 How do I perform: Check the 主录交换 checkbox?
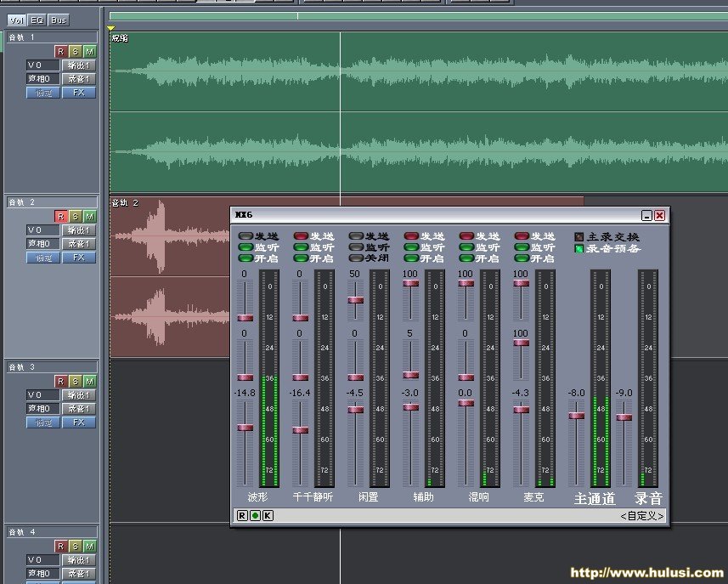(579, 237)
